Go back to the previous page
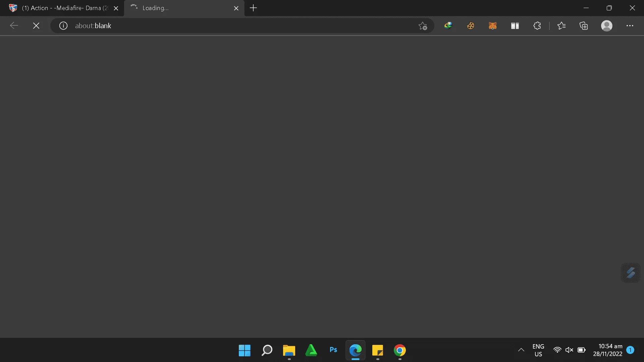This screenshot has width=644, height=362. tap(14, 26)
